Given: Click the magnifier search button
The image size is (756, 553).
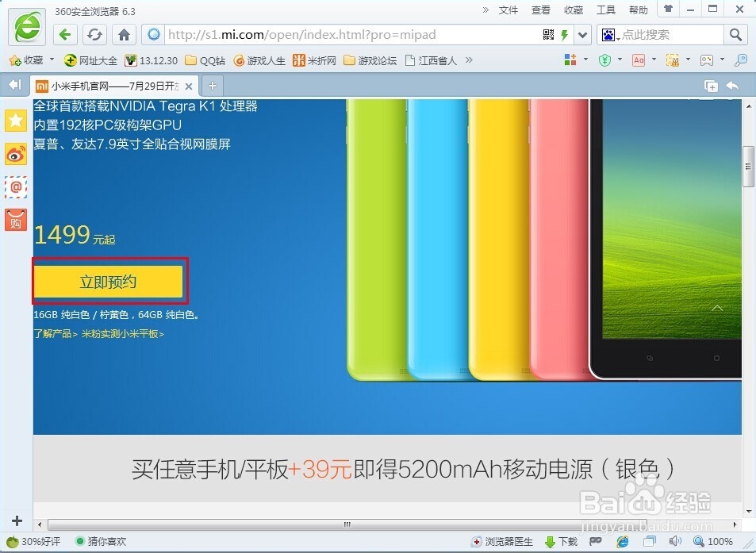Looking at the screenshot, I should pyautogui.click(x=735, y=35).
